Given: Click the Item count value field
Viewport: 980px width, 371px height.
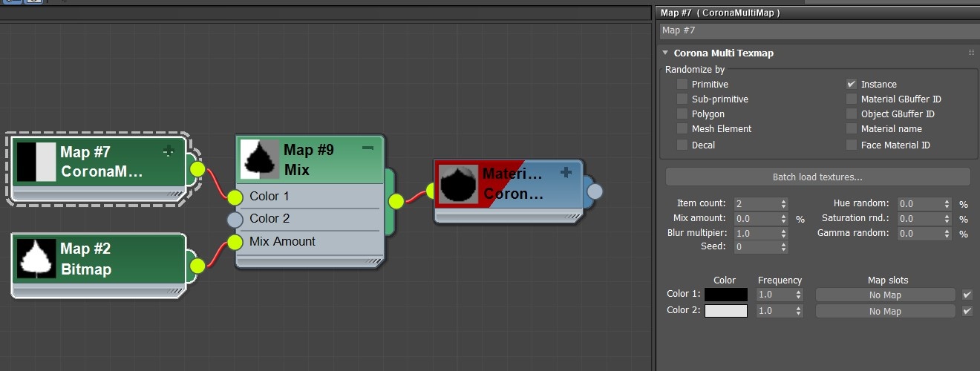Looking at the screenshot, I should [x=756, y=203].
